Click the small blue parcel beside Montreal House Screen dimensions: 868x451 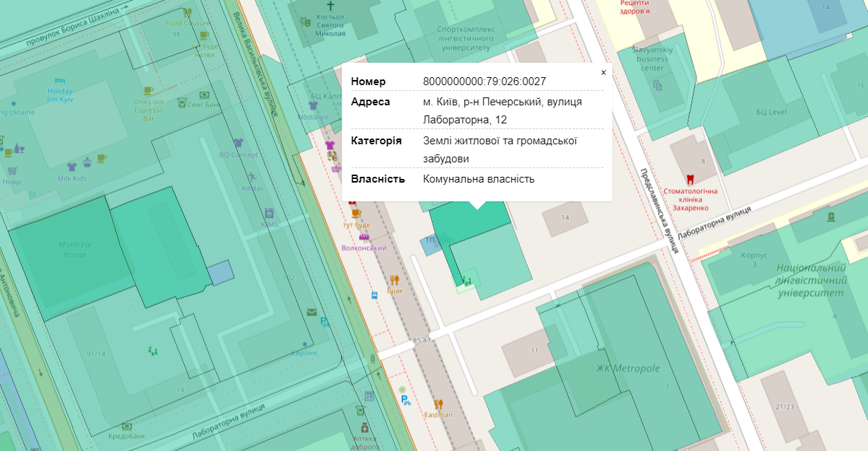point(221,273)
